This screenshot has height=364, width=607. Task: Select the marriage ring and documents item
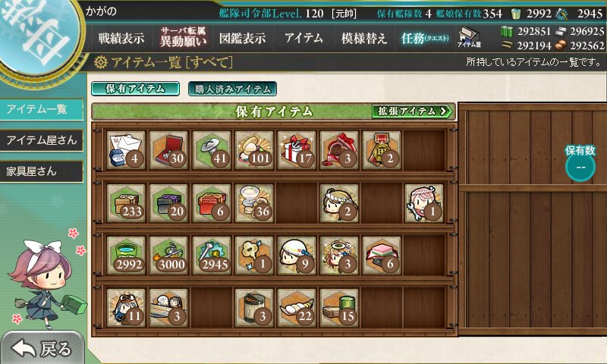click(126, 150)
